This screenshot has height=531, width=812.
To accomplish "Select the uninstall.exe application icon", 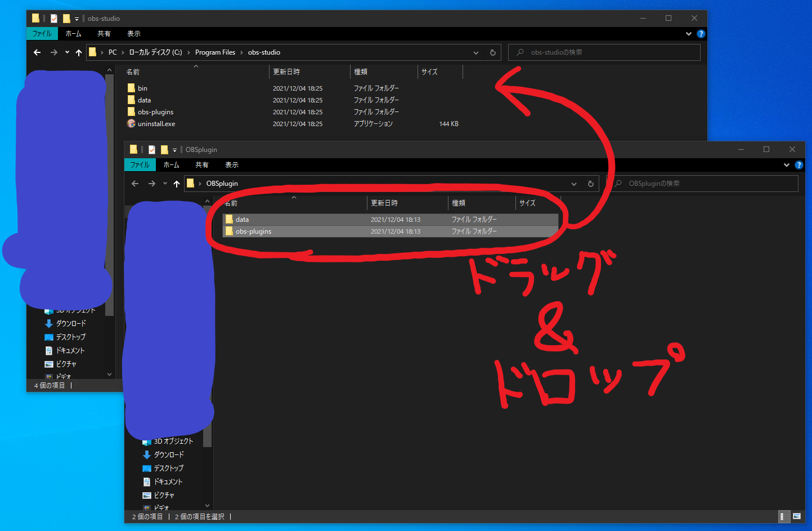I will tap(131, 124).
